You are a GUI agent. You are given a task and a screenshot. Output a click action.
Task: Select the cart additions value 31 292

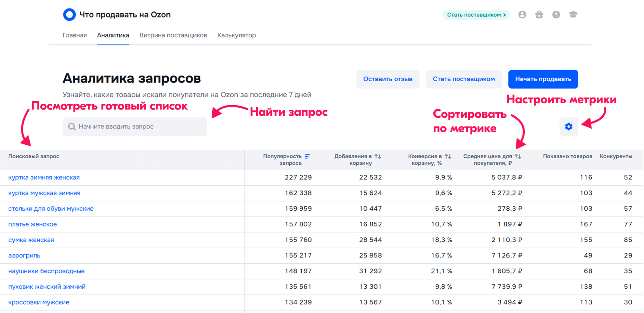point(370,271)
